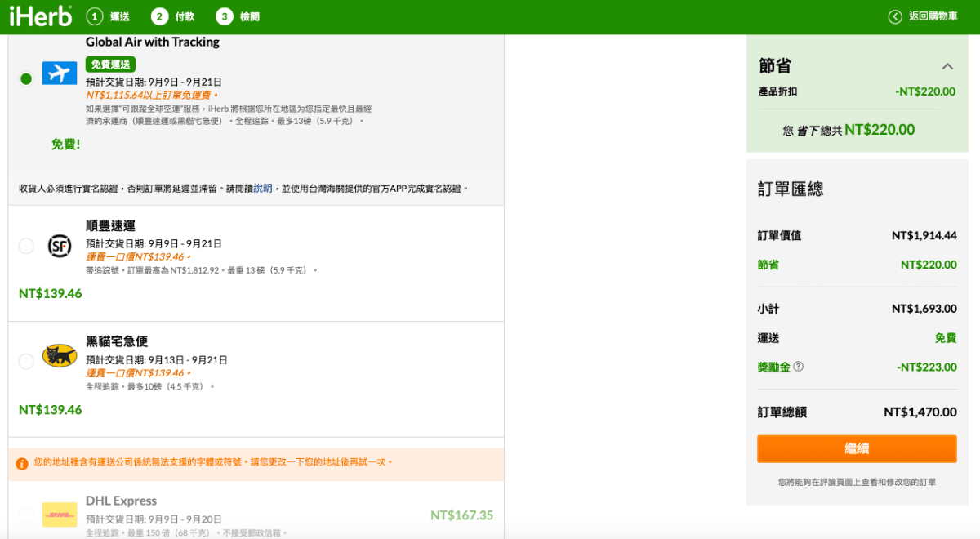This screenshot has height=539, width=980.
Task: Open the 說明 real-name verification link
Action: coord(262,187)
